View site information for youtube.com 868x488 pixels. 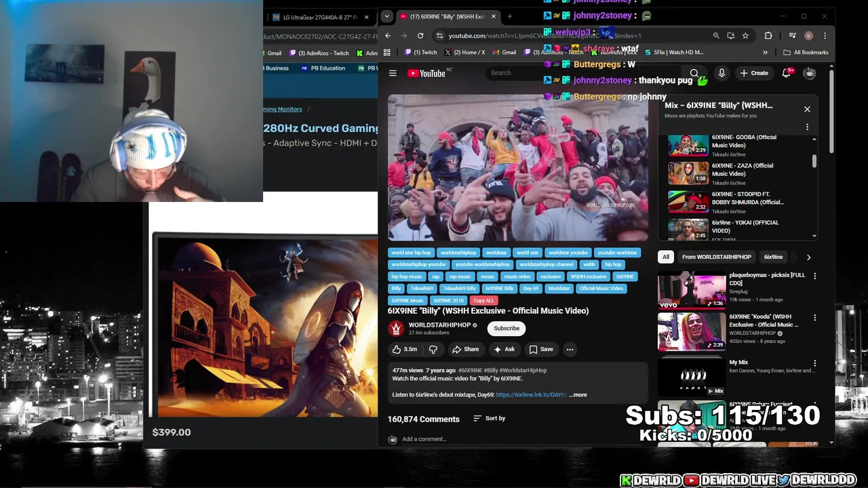coord(439,35)
